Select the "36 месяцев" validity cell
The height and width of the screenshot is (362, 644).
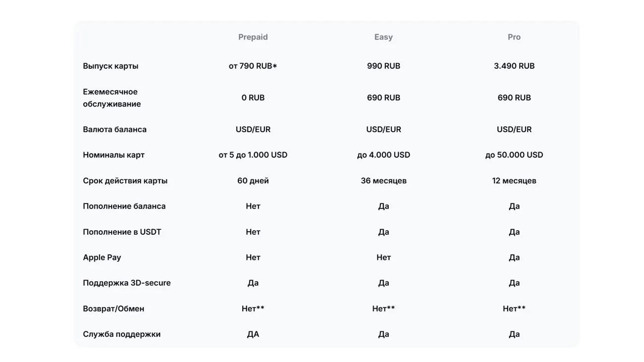point(383,181)
